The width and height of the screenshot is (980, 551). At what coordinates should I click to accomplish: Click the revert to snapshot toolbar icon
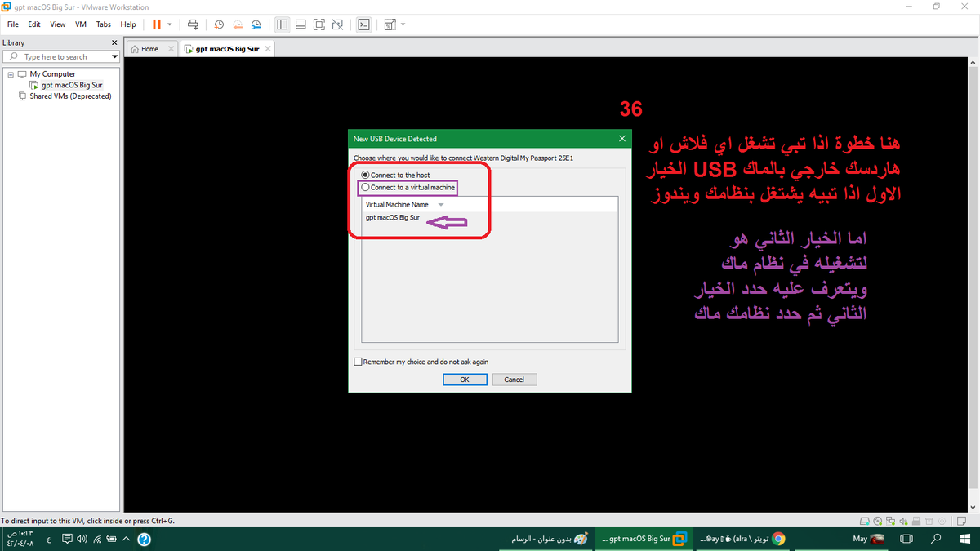tap(238, 24)
